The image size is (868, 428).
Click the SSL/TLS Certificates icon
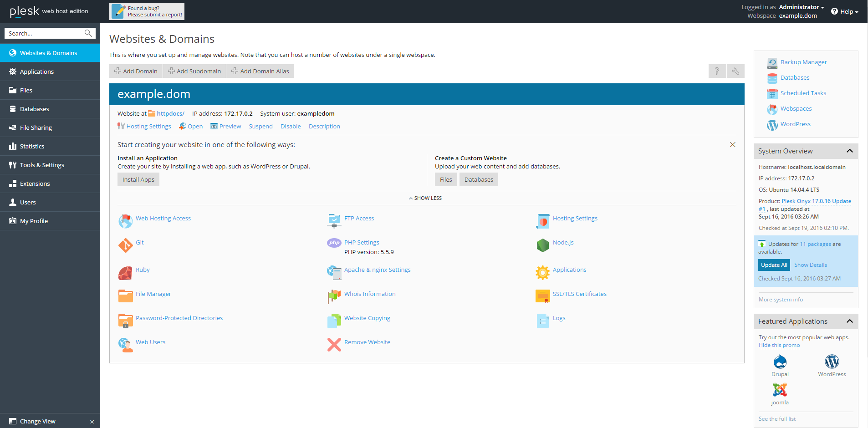[x=542, y=296]
